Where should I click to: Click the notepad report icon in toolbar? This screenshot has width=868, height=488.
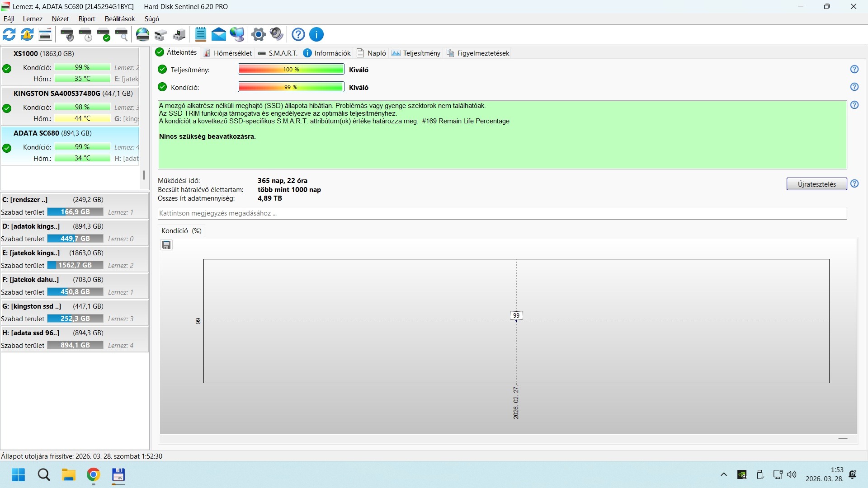pos(201,34)
